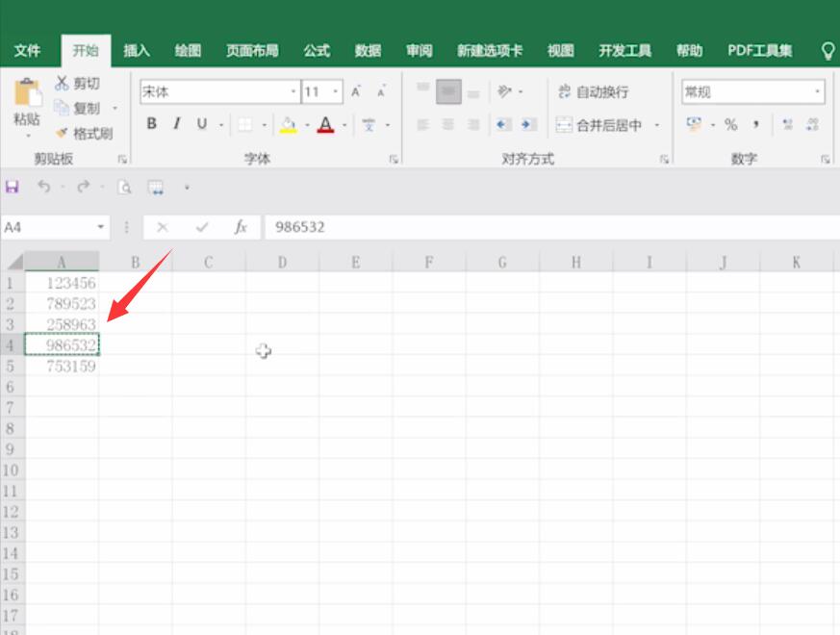The height and width of the screenshot is (635, 840).
Task: Increase indent
Action: [527, 125]
